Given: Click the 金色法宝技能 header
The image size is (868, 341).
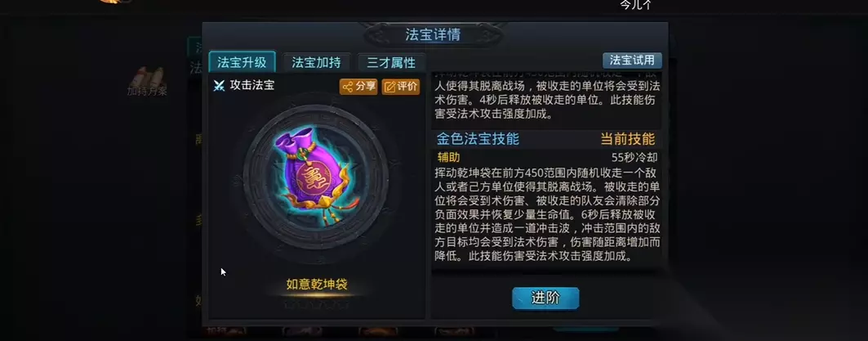Looking at the screenshot, I should coord(478,139).
